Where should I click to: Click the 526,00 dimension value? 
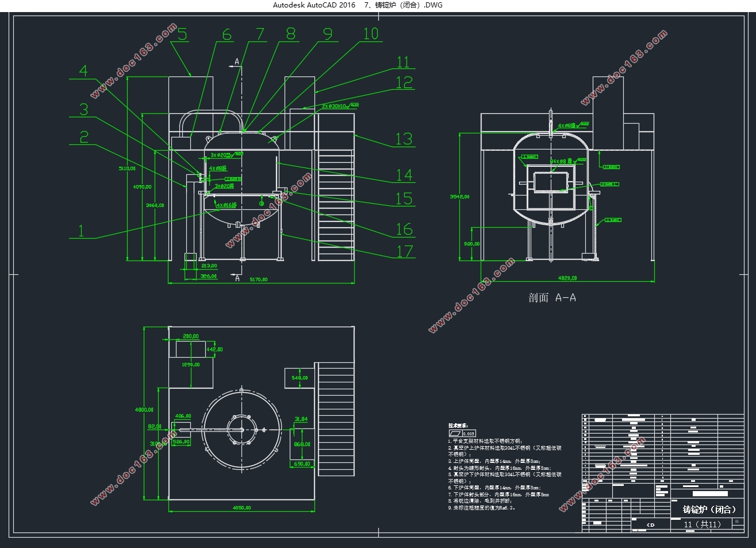[x=181, y=442]
